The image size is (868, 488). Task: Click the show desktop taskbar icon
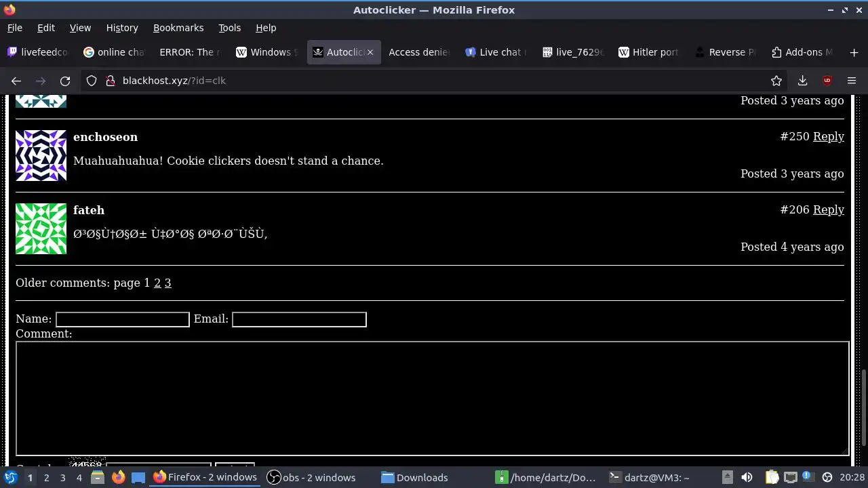tap(138, 477)
